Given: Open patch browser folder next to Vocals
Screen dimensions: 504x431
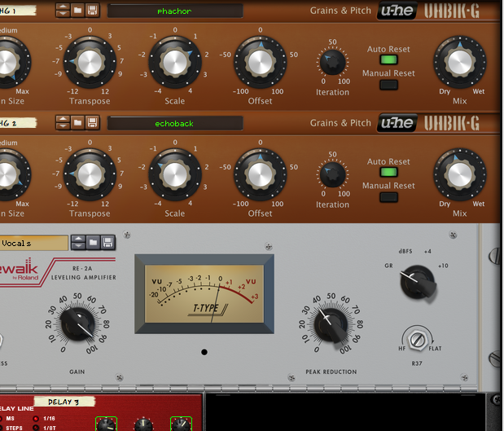Looking at the screenshot, I should (x=93, y=242).
